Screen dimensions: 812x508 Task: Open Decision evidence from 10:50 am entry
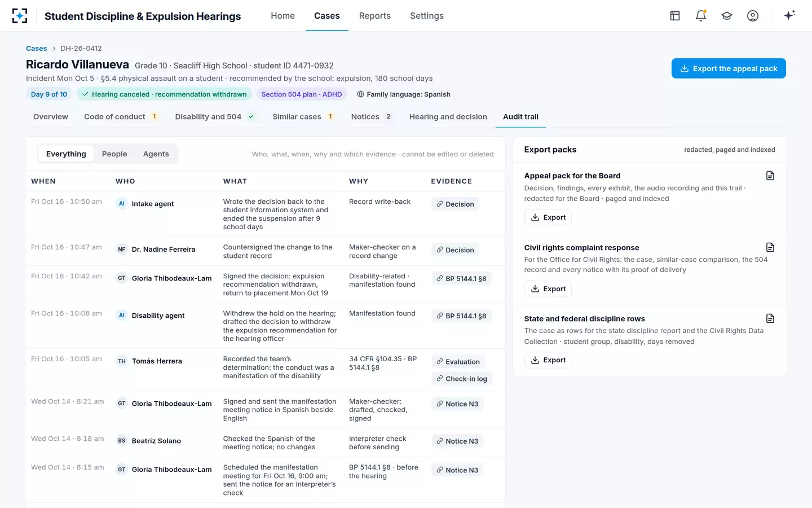[x=455, y=204]
